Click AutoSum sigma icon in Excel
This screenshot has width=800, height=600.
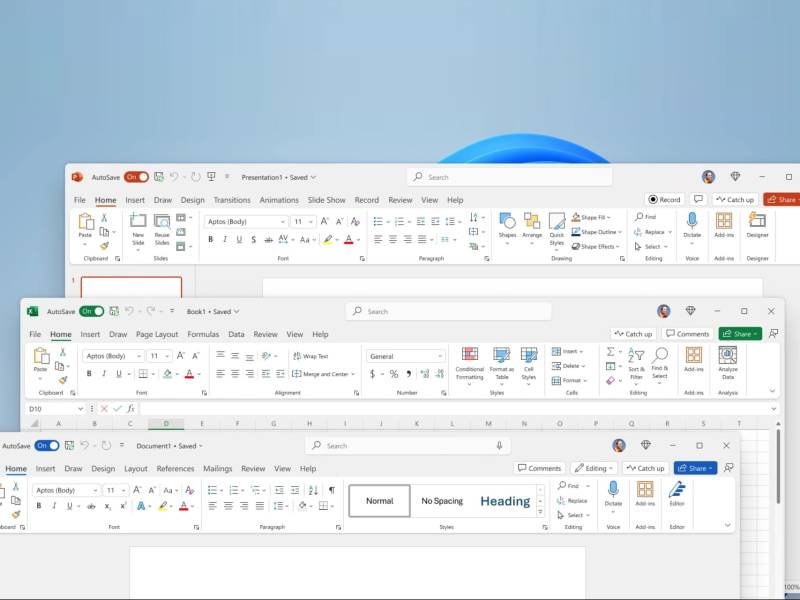610,352
